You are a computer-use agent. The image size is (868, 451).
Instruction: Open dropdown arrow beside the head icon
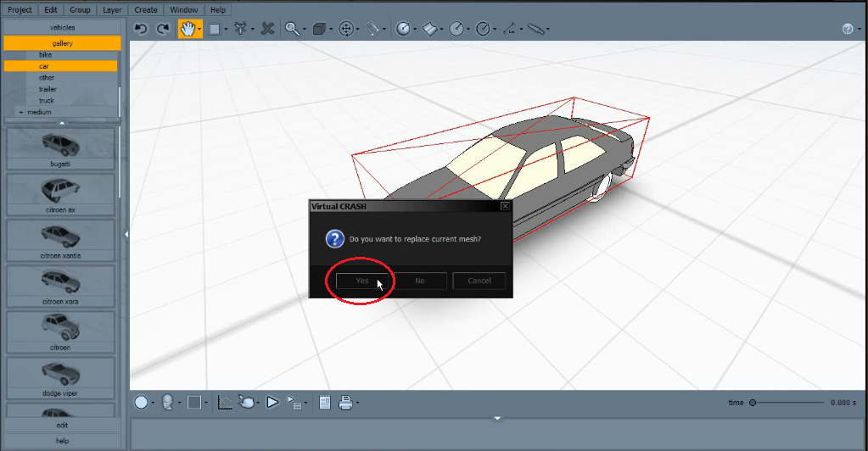179,403
